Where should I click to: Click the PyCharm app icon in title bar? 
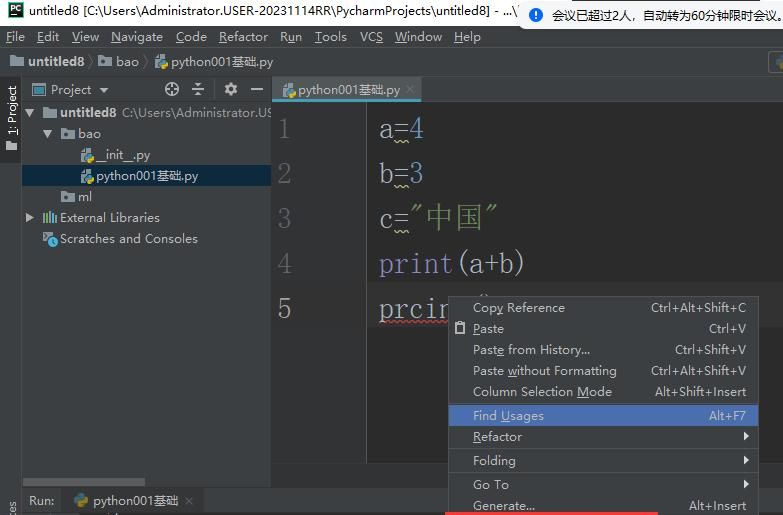(x=16, y=9)
